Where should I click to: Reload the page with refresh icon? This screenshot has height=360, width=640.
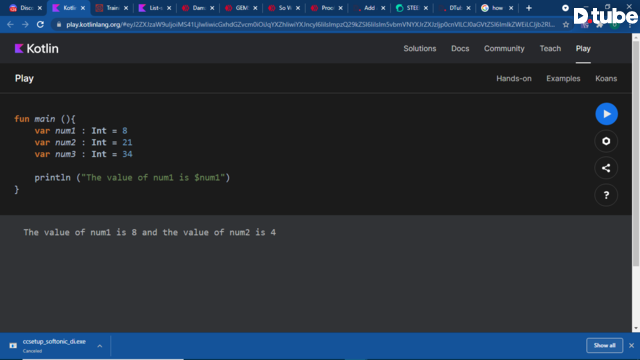(x=40, y=24)
